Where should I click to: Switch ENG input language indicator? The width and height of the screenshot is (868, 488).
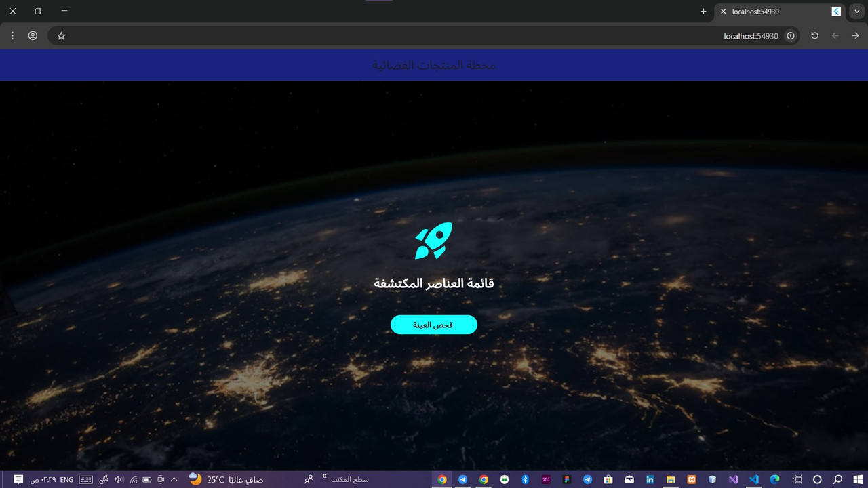click(66, 479)
